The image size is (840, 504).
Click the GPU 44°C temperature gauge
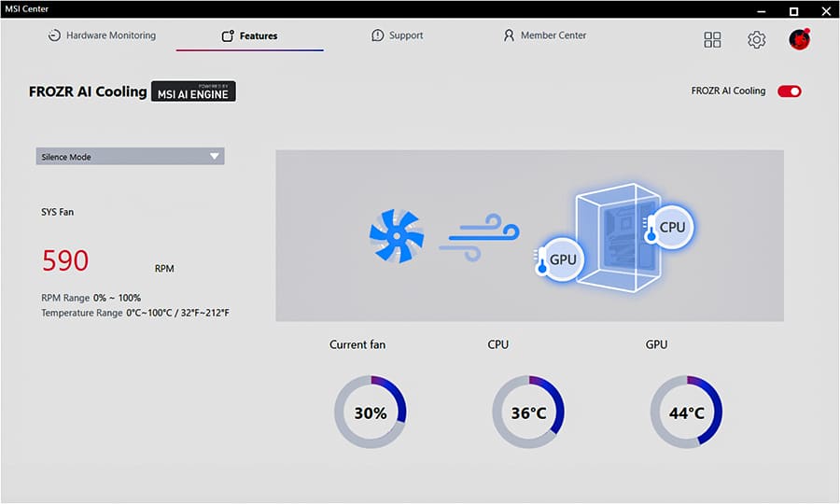[x=686, y=413]
